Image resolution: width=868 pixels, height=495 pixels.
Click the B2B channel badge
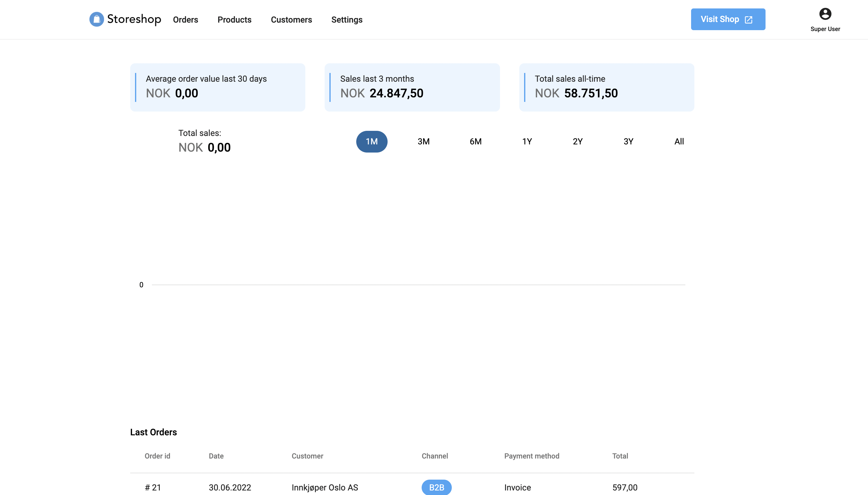coord(436,487)
